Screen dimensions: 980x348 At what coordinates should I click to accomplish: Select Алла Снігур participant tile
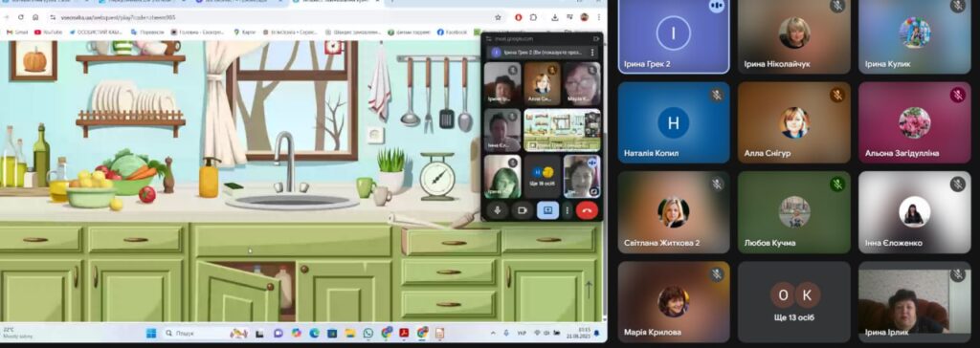click(793, 122)
